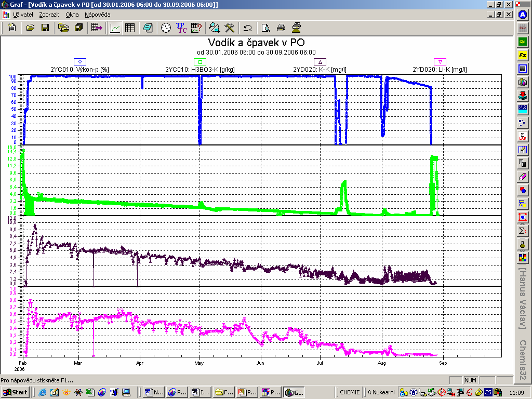This screenshot has width=532, height=399.
Task: Open print preview magnifier page icon
Action: click(x=265, y=28)
